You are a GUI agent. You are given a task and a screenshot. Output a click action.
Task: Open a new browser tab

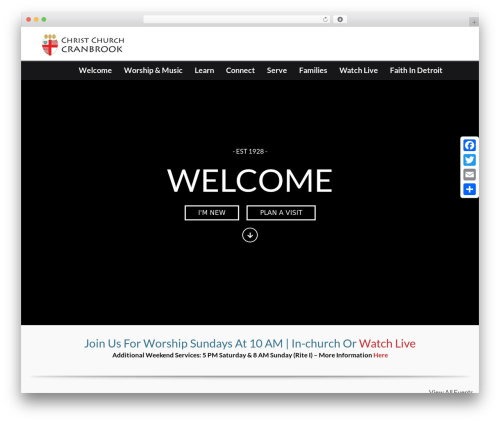click(x=474, y=22)
